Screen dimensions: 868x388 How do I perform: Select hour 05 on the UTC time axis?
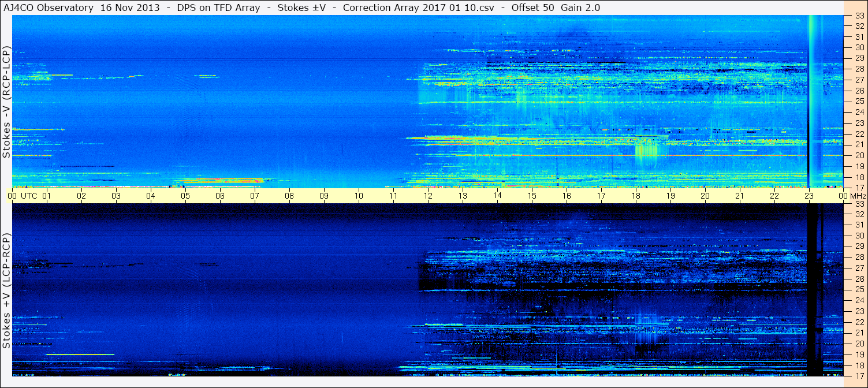pos(185,196)
